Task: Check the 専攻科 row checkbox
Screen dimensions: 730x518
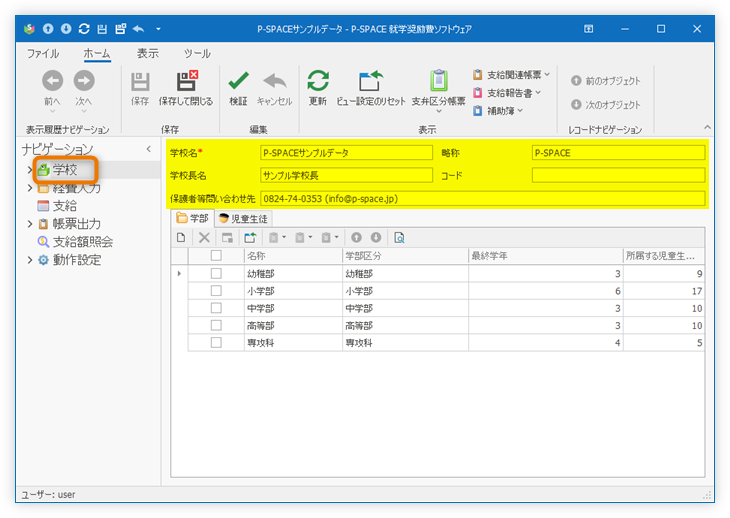Action: click(x=216, y=342)
